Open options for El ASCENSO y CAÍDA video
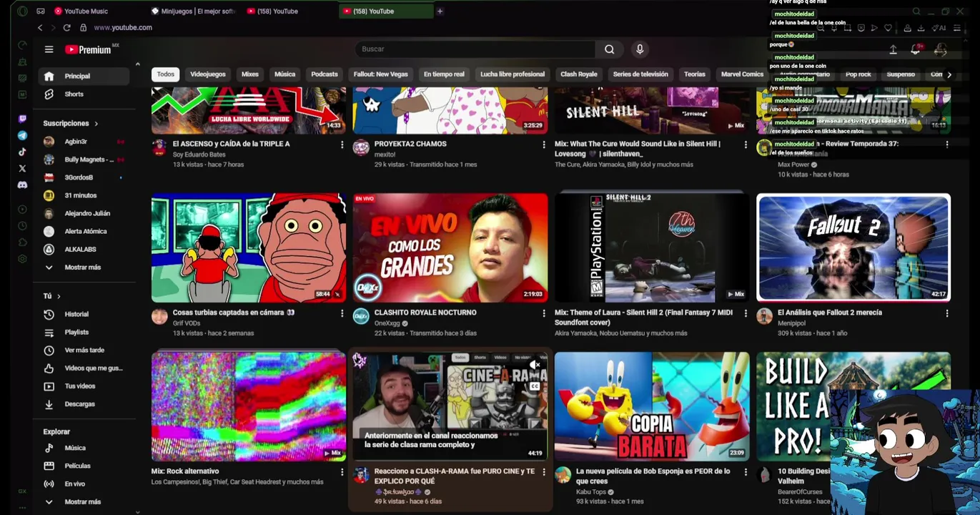The height and width of the screenshot is (515, 980). pyautogui.click(x=342, y=144)
